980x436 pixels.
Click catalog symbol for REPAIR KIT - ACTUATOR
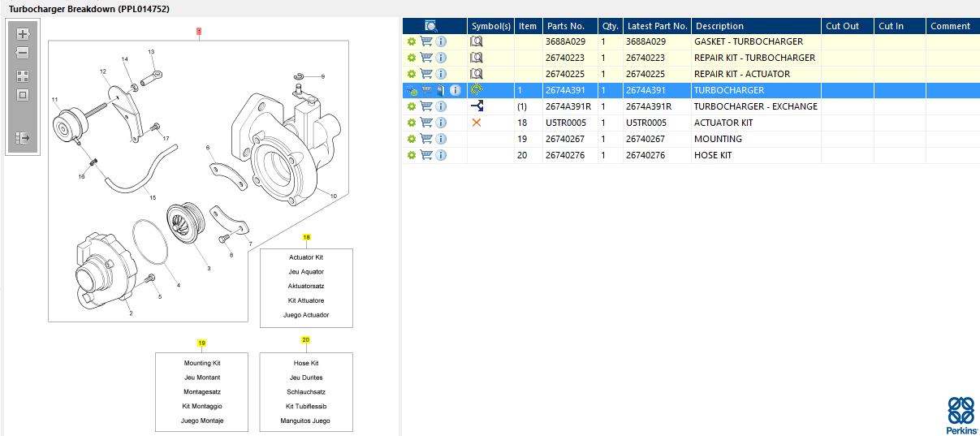coord(477,74)
